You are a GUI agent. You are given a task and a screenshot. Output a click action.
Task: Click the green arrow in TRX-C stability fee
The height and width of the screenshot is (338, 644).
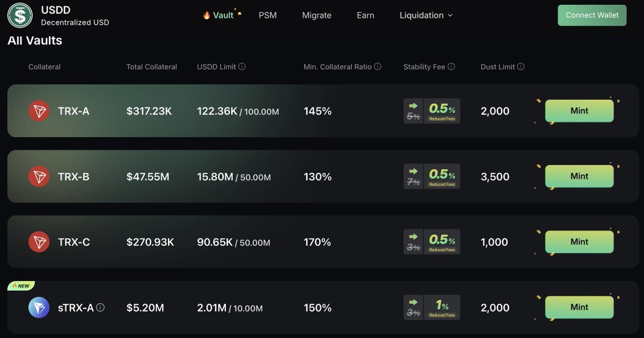(x=413, y=237)
